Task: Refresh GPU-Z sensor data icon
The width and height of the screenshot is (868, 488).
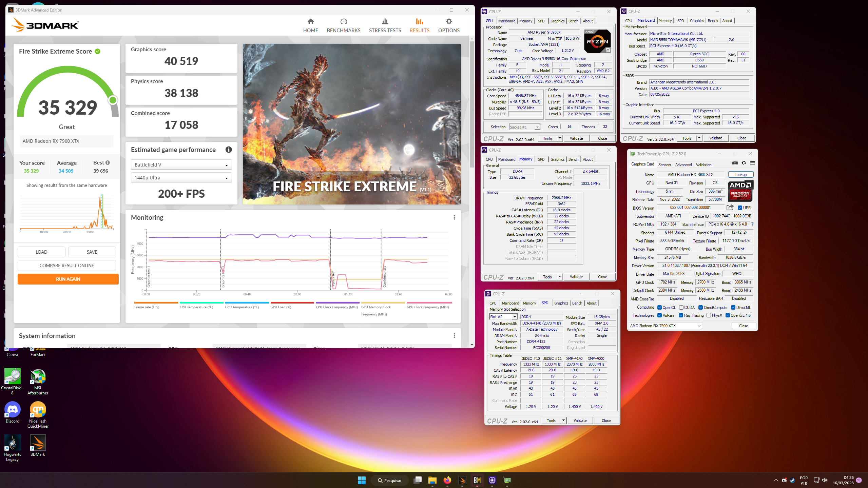Action: (x=744, y=163)
